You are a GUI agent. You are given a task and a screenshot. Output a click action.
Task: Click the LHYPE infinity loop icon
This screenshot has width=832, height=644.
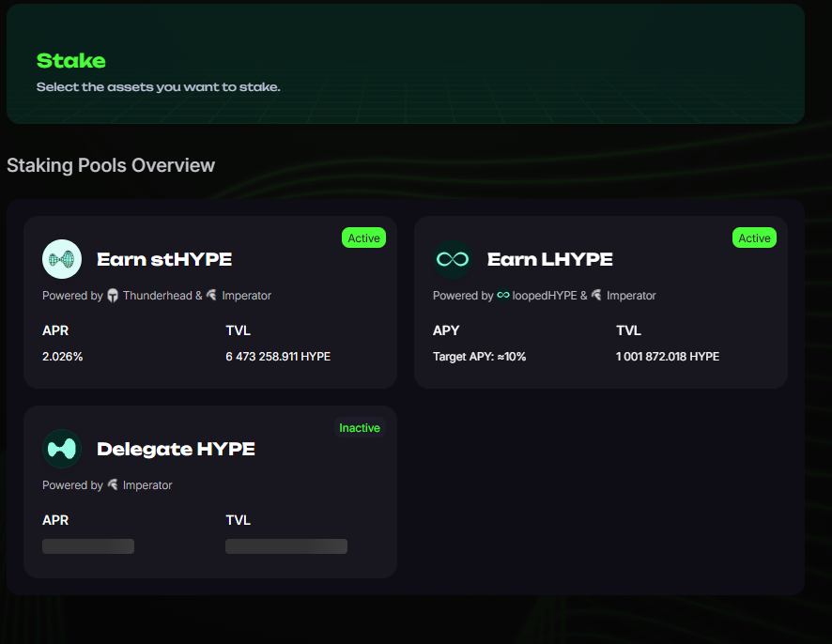(452, 258)
